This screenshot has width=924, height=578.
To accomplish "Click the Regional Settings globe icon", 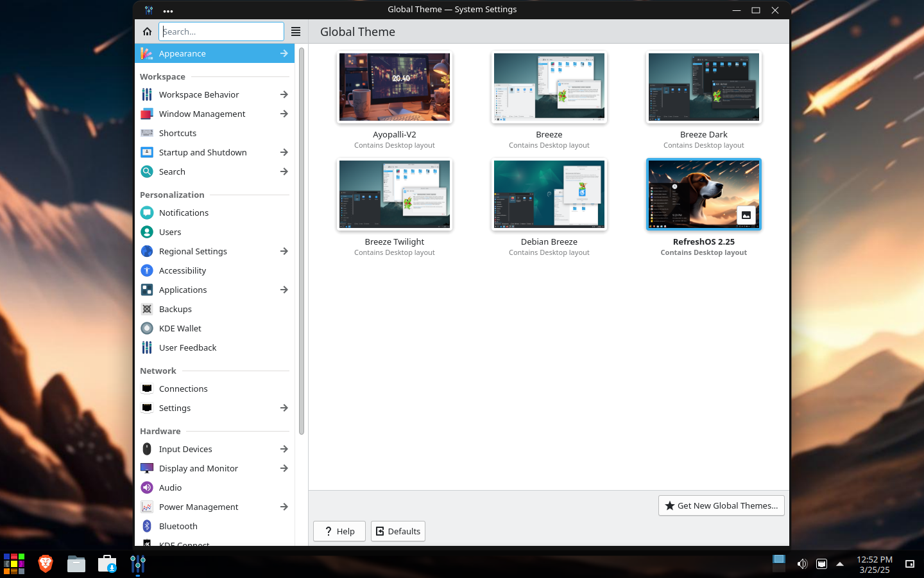I will 147,251.
